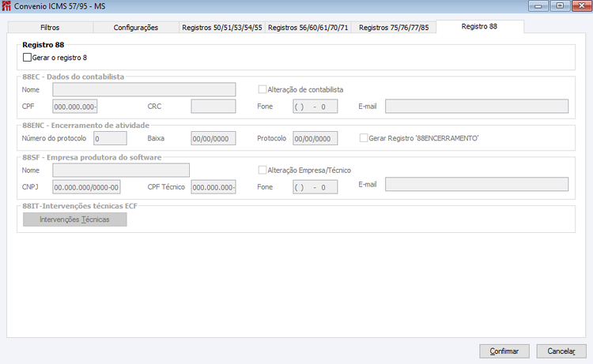593x364 pixels.
Task: Maximize the Convenio ICMS window
Action: coord(560,6)
